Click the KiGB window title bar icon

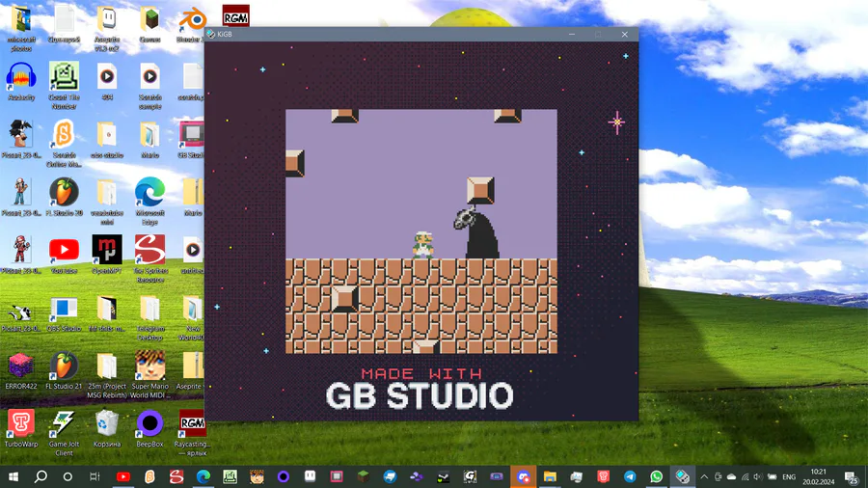click(x=211, y=34)
